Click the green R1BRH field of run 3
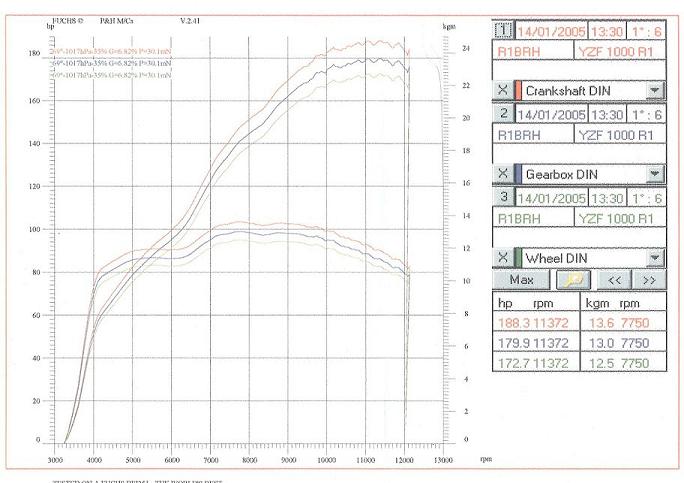 click(533, 218)
